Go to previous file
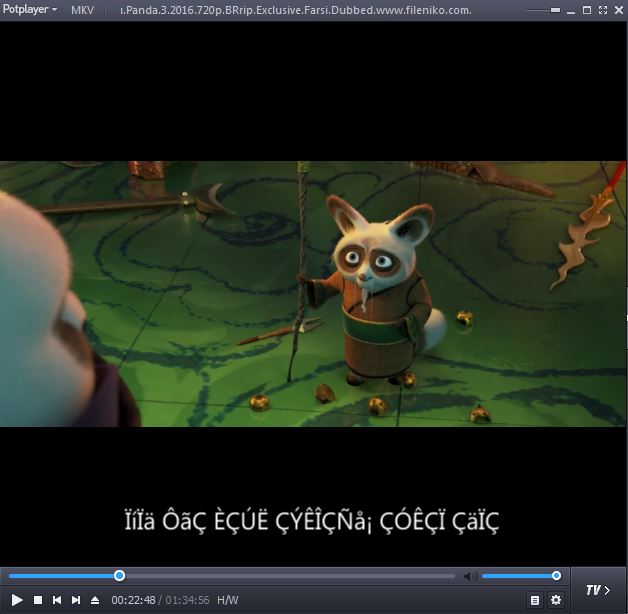Screen dimensions: 628x614 click(x=57, y=600)
